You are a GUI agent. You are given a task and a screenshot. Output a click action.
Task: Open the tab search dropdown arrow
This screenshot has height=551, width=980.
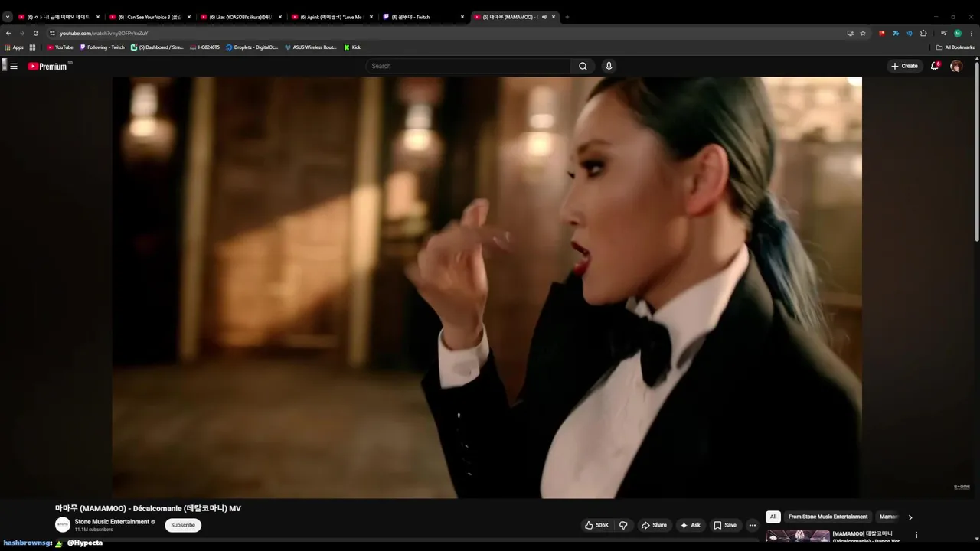point(8,17)
